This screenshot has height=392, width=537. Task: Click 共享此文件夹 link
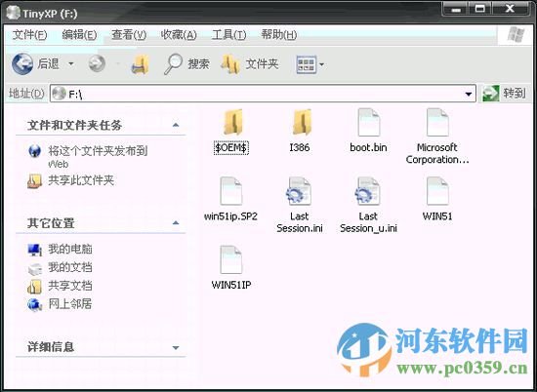81,180
